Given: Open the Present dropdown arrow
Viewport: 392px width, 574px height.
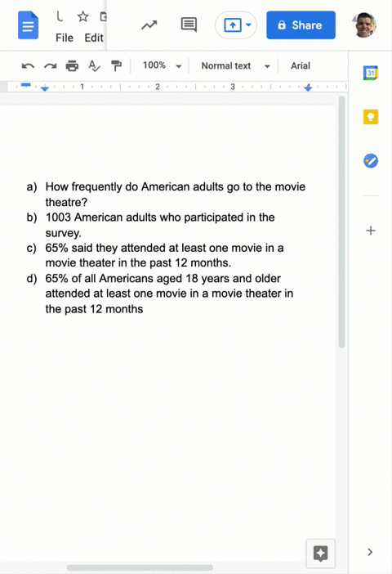Looking at the screenshot, I should tap(248, 25).
